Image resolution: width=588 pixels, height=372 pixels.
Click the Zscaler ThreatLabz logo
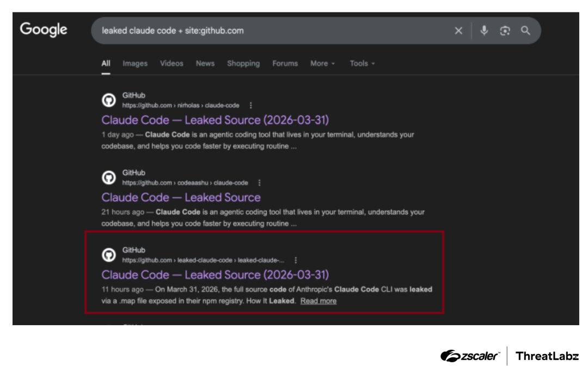[x=510, y=357]
